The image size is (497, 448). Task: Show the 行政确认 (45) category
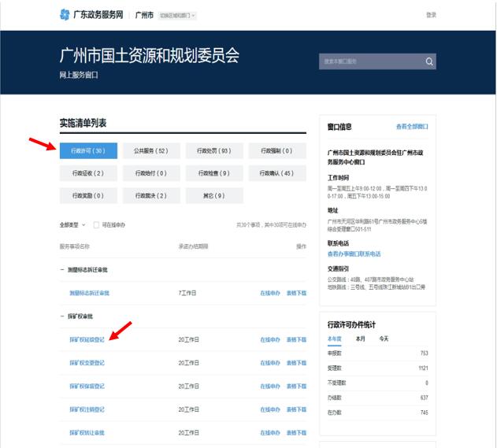tap(277, 173)
